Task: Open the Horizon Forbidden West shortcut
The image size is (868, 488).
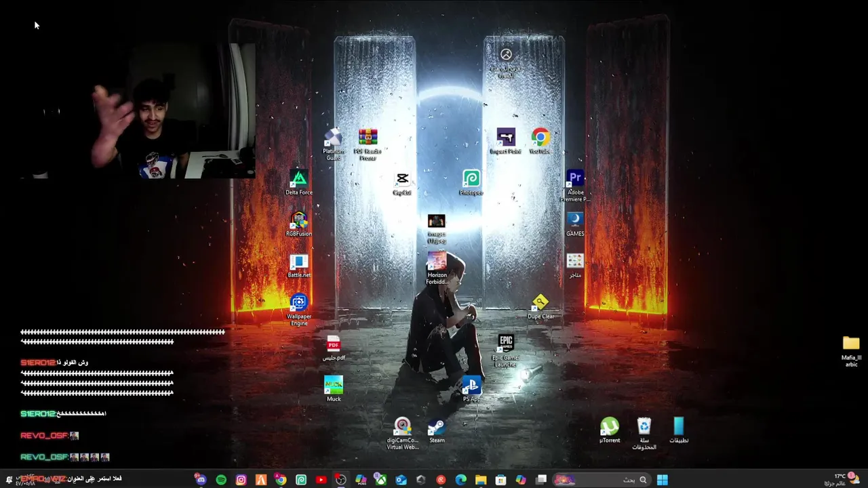Action: tap(437, 268)
